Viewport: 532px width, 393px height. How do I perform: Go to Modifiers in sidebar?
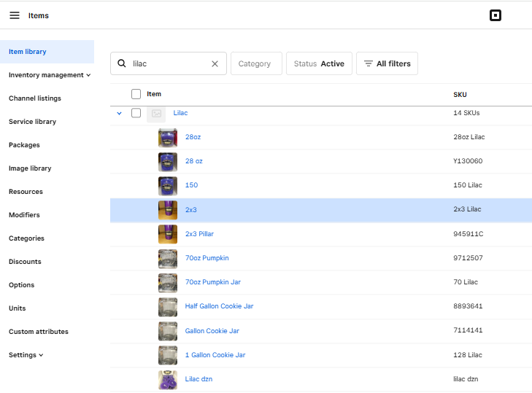pyautogui.click(x=24, y=215)
